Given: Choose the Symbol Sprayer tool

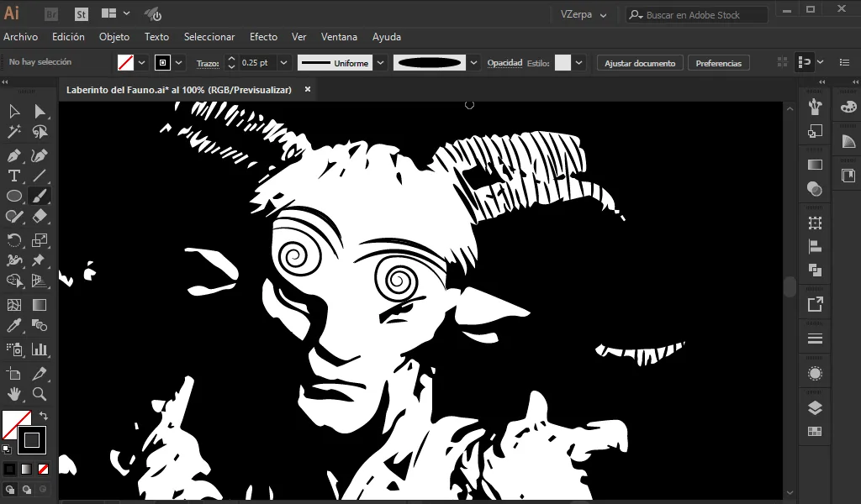Looking at the screenshot, I should (14, 349).
